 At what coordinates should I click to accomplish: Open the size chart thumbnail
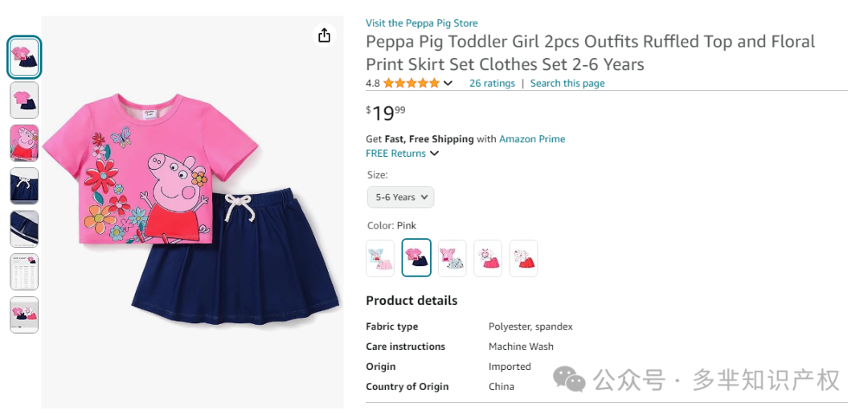(x=24, y=272)
